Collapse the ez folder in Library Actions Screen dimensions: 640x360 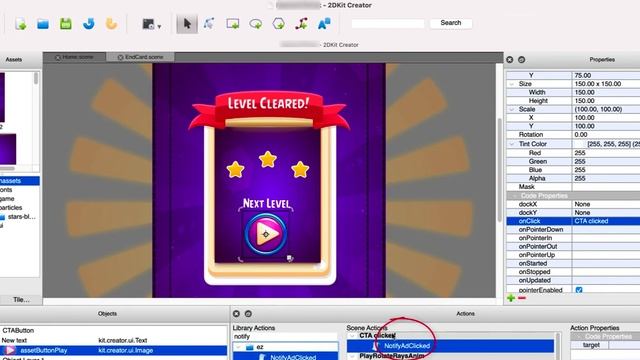(239, 347)
